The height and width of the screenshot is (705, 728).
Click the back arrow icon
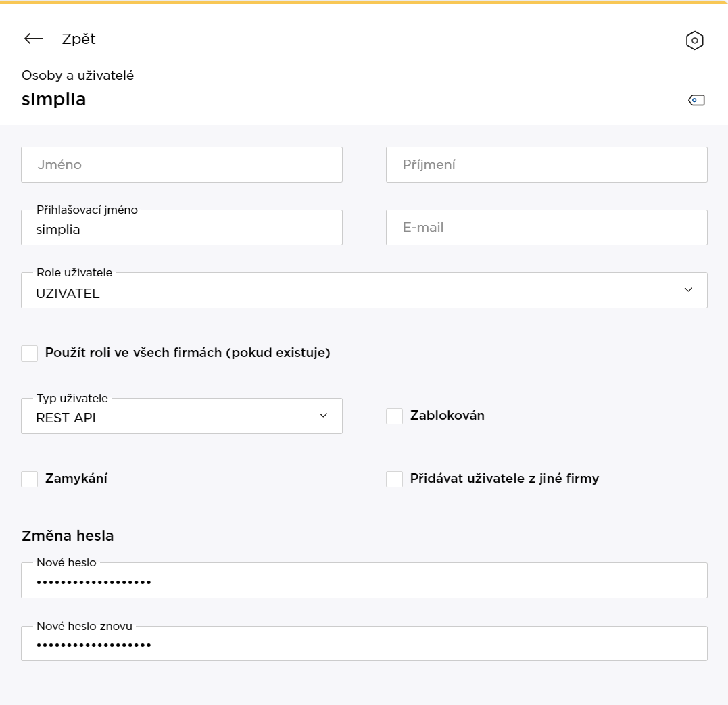(33, 39)
